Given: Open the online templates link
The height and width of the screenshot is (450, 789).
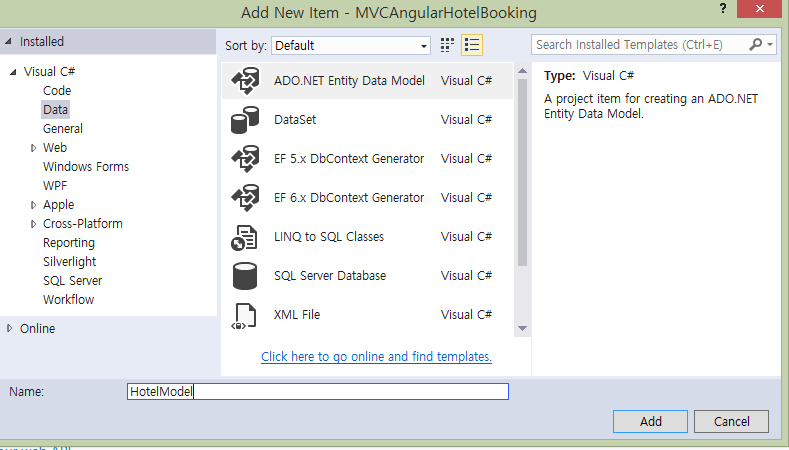Looking at the screenshot, I should pyautogui.click(x=376, y=357).
